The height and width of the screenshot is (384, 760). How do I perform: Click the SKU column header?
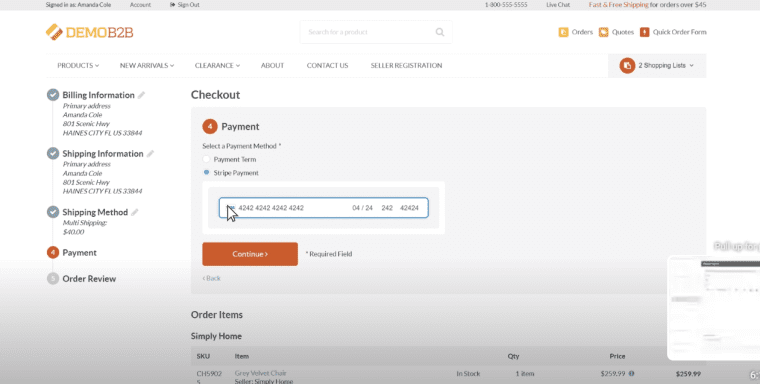203,356
